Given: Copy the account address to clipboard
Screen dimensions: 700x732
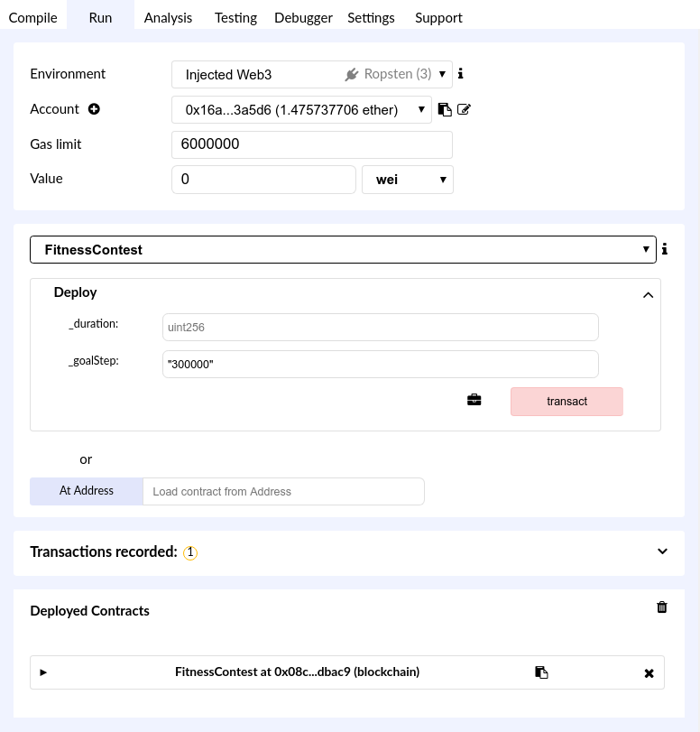Looking at the screenshot, I should tap(445, 110).
